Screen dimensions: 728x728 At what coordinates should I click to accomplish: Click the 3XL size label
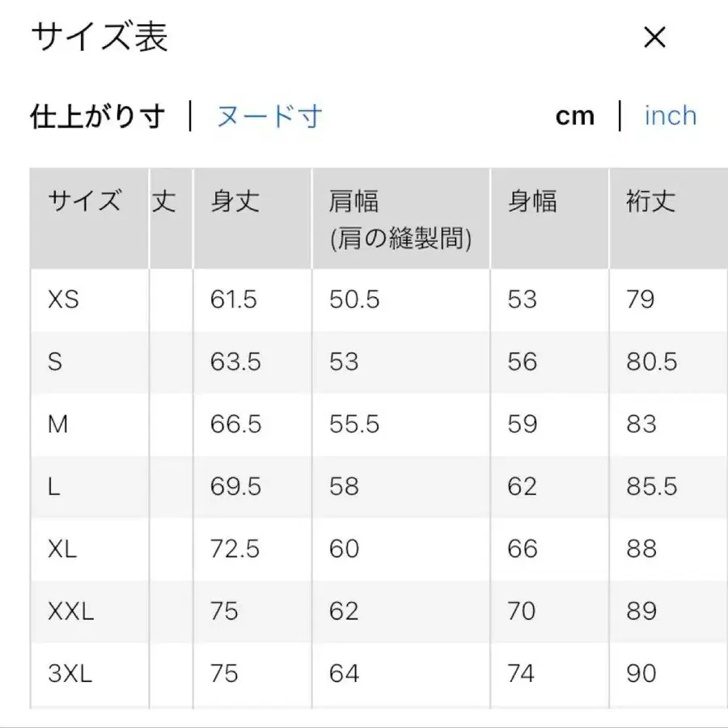point(69,673)
